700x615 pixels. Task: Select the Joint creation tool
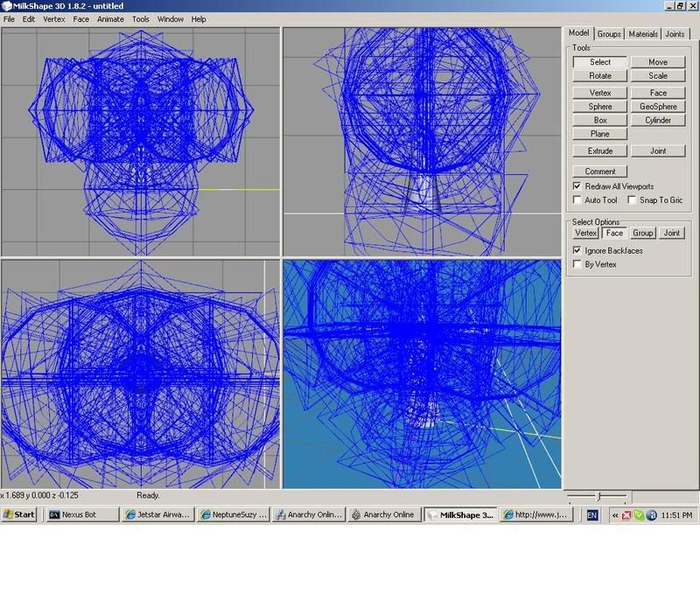coord(657,150)
